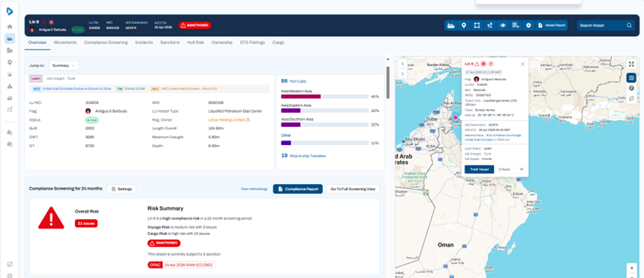Image resolution: width=644 pixels, height=278 pixels.
Task: Switch to the Hull Risk tab
Action: point(195,42)
